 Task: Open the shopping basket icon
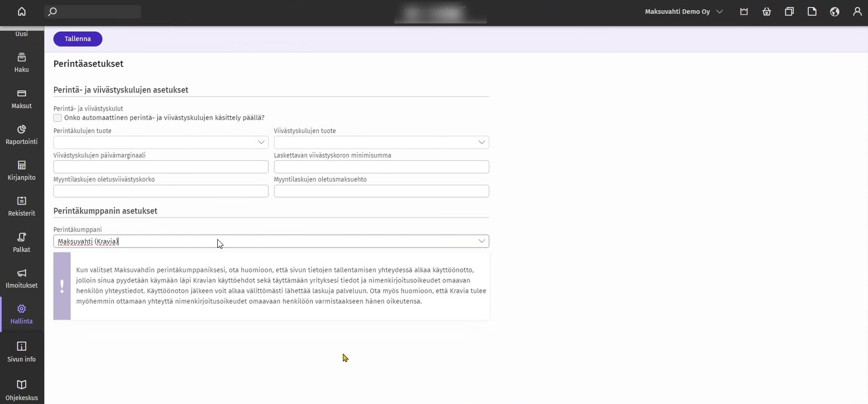pos(767,11)
